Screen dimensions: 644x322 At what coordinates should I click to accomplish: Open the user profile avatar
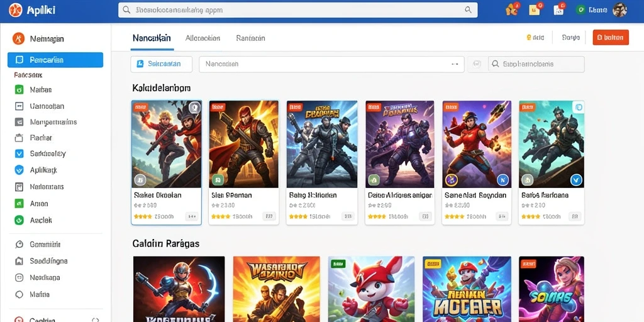pyautogui.click(x=619, y=10)
